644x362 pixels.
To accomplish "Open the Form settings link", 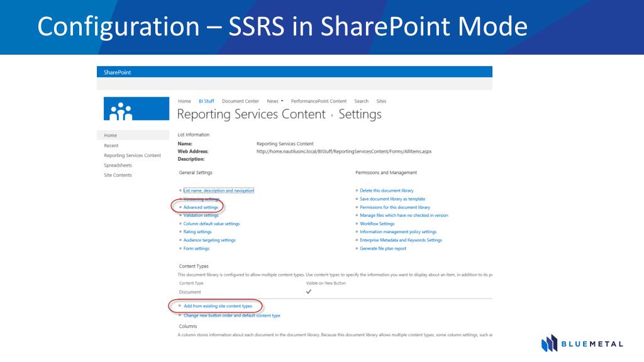I will (196, 248).
